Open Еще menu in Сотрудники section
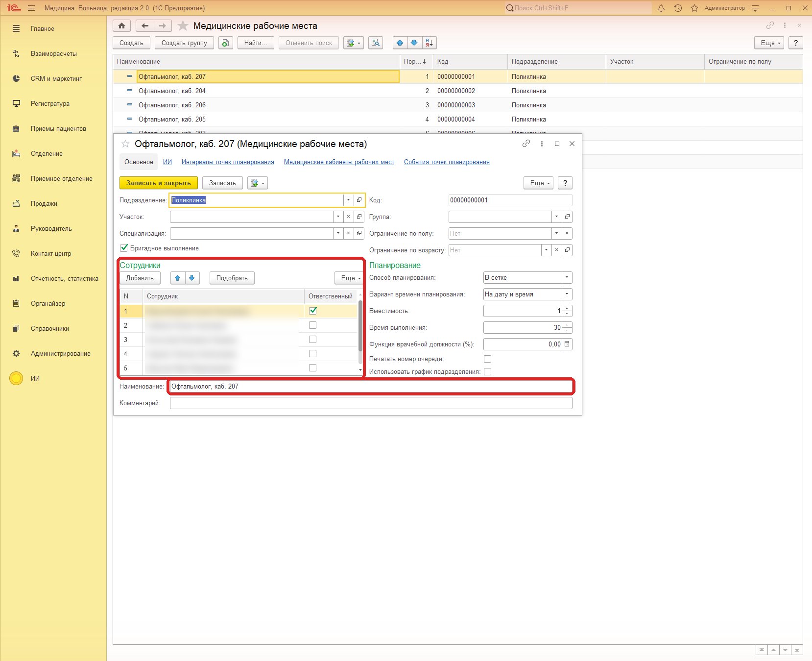This screenshot has height=661, width=812. tap(350, 278)
